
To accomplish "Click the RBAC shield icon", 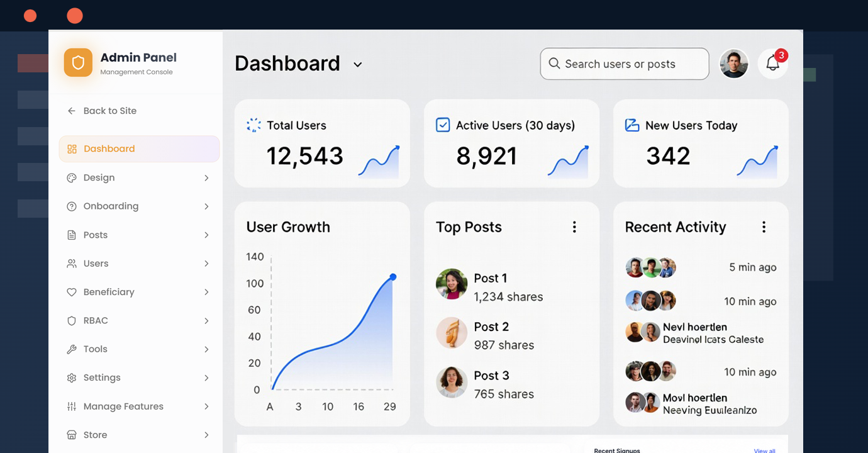I will (x=72, y=321).
